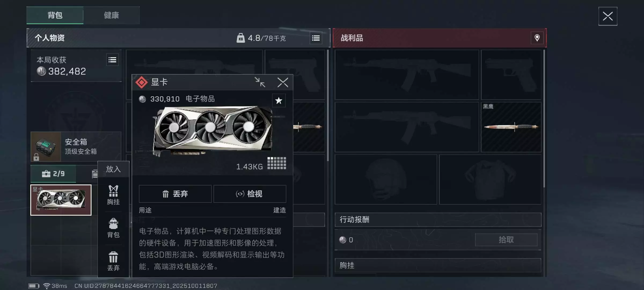The height and width of the screenshot is (290, 644).
Task: Click the 丢弃 button in item popup
Action: (175, 194)
